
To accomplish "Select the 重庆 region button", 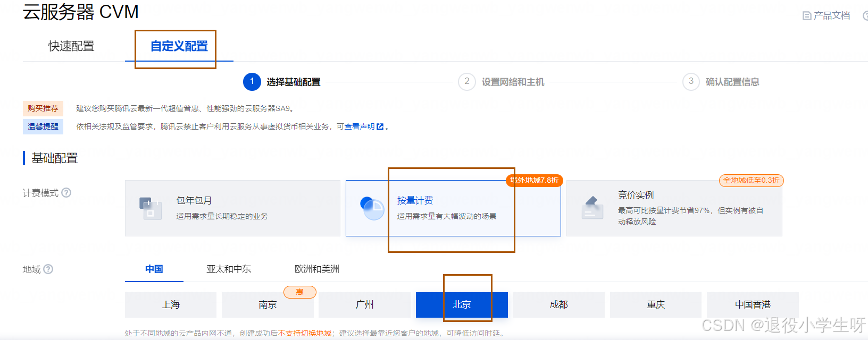I will click(x=656, y=305).
